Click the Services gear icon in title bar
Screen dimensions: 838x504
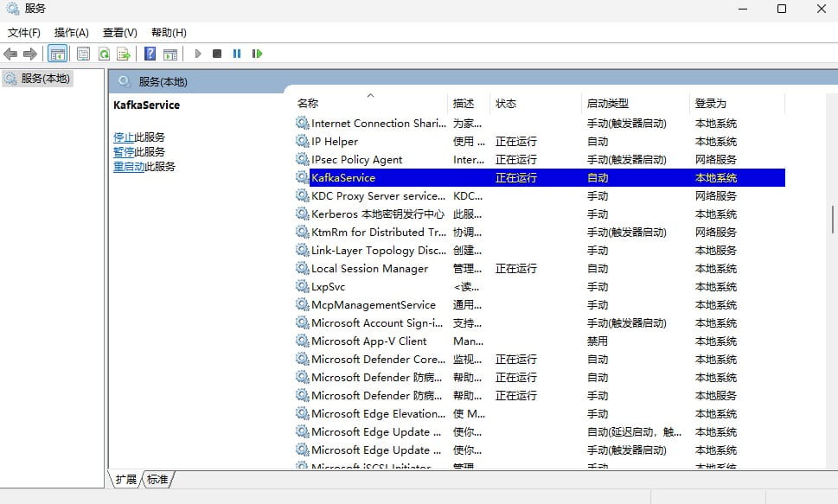[12, 9]
